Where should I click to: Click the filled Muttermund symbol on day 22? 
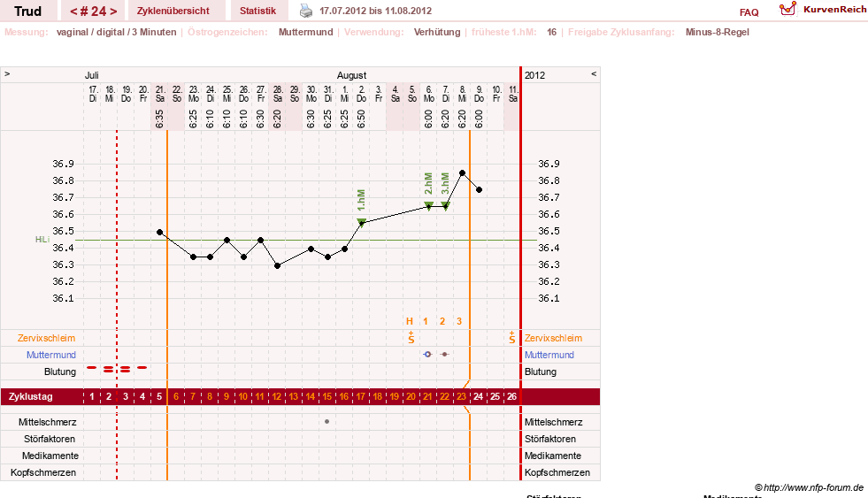pos(444,354)
